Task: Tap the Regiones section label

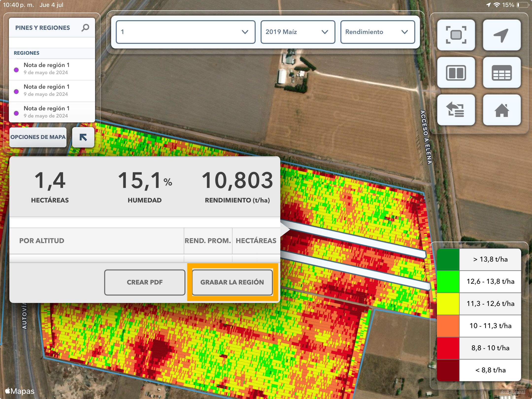Action: pyautogui.click(x=27, y=53)
